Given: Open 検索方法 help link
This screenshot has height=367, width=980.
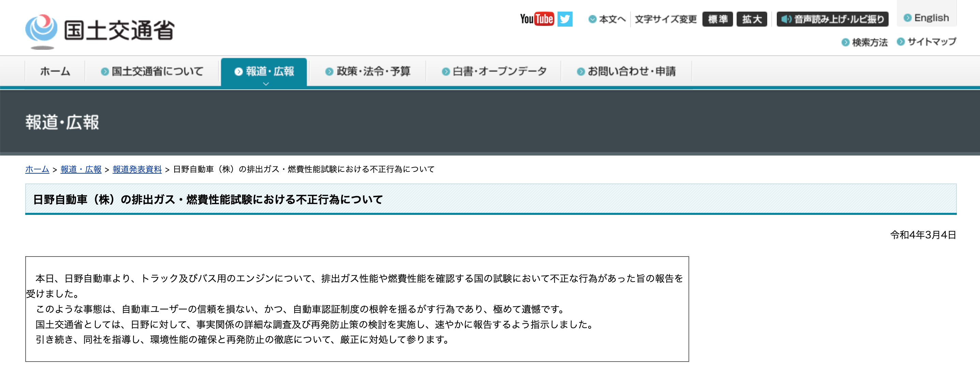Looking at the screenshot, I should coord(864,42).
